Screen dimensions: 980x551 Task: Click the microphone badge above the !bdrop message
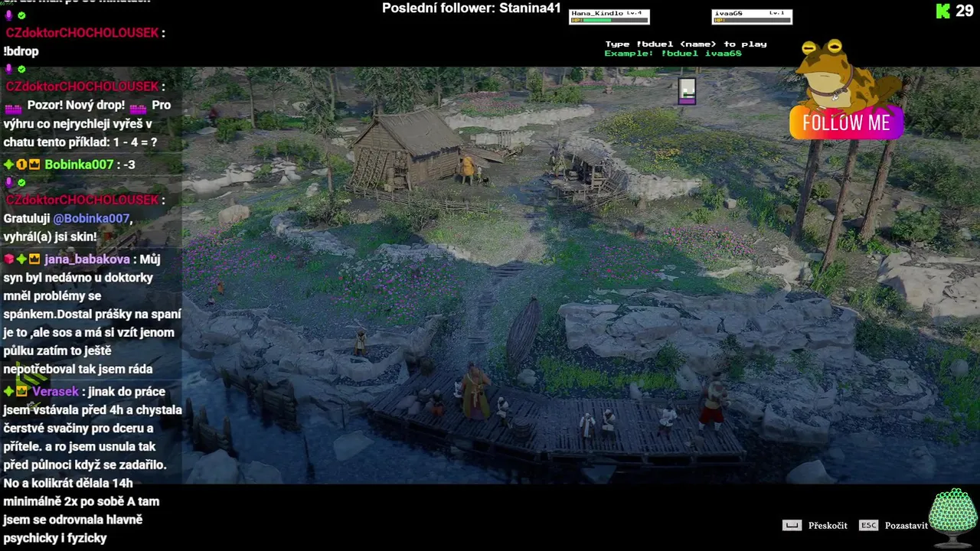tap(9, 15)
